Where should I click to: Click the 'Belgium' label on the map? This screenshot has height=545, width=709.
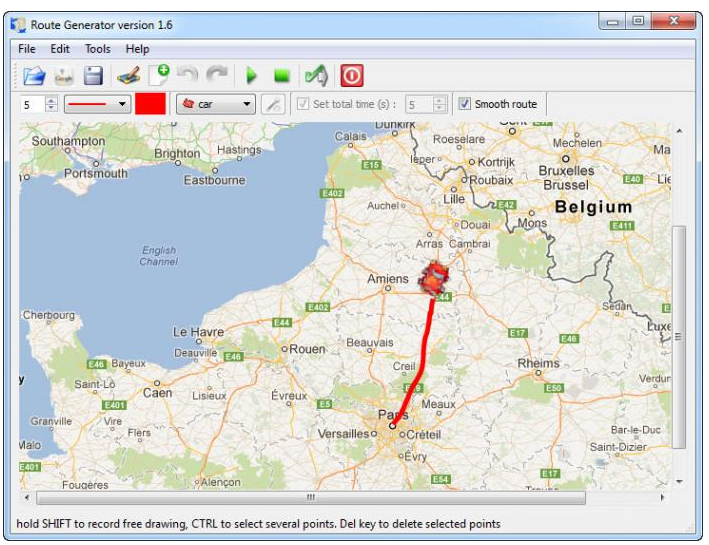(593, 207)
